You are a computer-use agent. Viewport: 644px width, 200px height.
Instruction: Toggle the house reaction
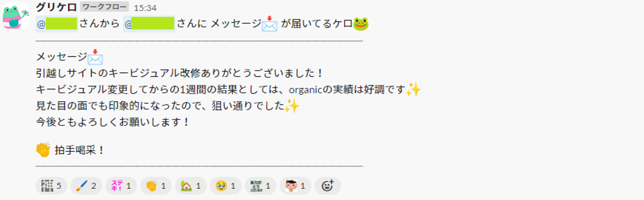click(191, 186)
